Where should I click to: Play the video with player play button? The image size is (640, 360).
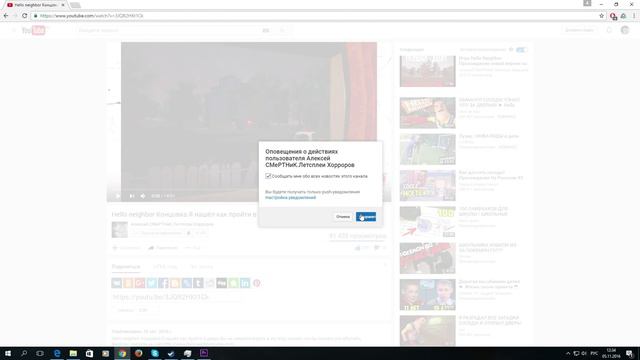pyautogui.click(x=118, y=196)
